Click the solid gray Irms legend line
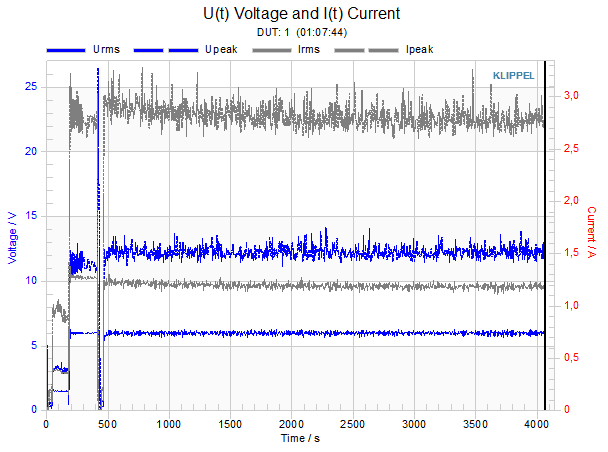 pyautogui.click(x=271, y=50)
